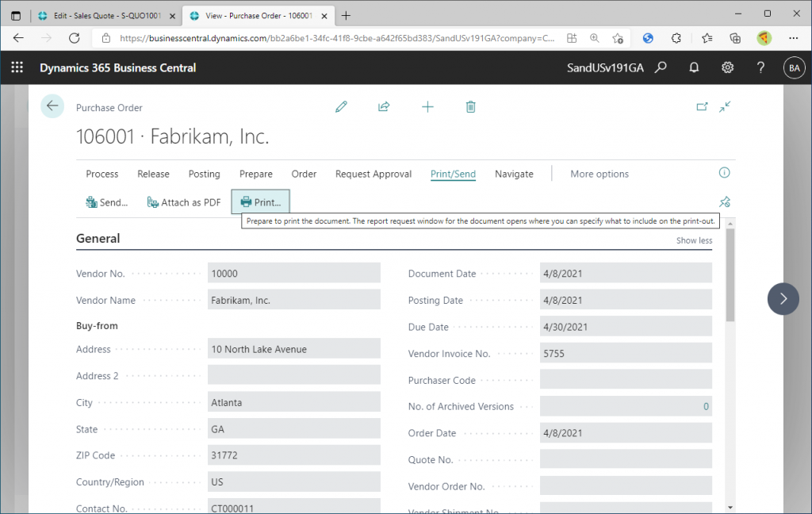812x514 pixels.
Task: Create a new document with the plus icon
Action: [427, 107]
